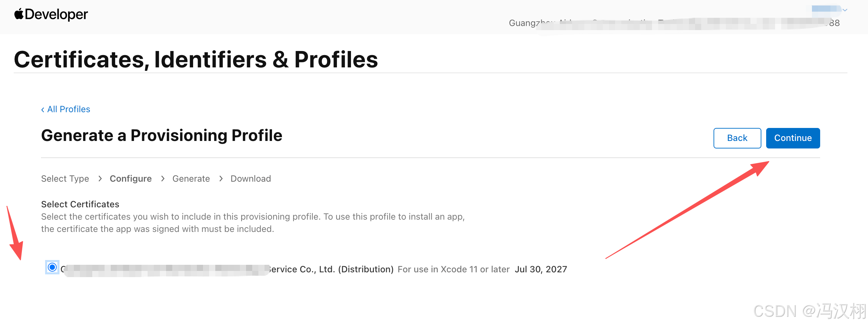
Task: Click the Configure step
Action: (131, 179)
